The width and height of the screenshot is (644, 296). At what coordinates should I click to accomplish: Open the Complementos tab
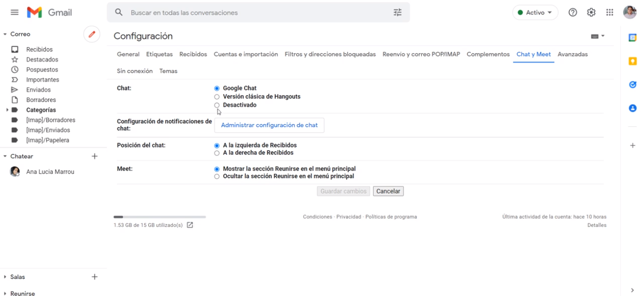pos(488,54)
